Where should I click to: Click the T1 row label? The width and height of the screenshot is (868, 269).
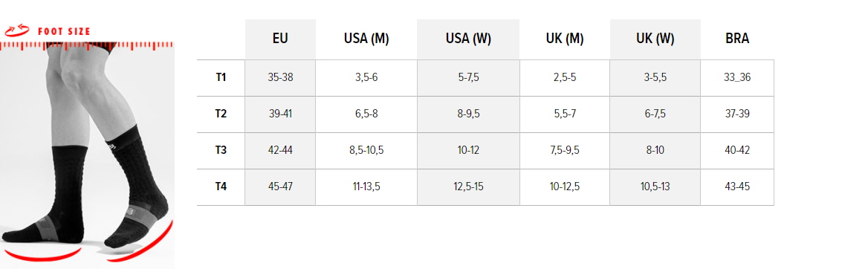[x=221, y=77]
